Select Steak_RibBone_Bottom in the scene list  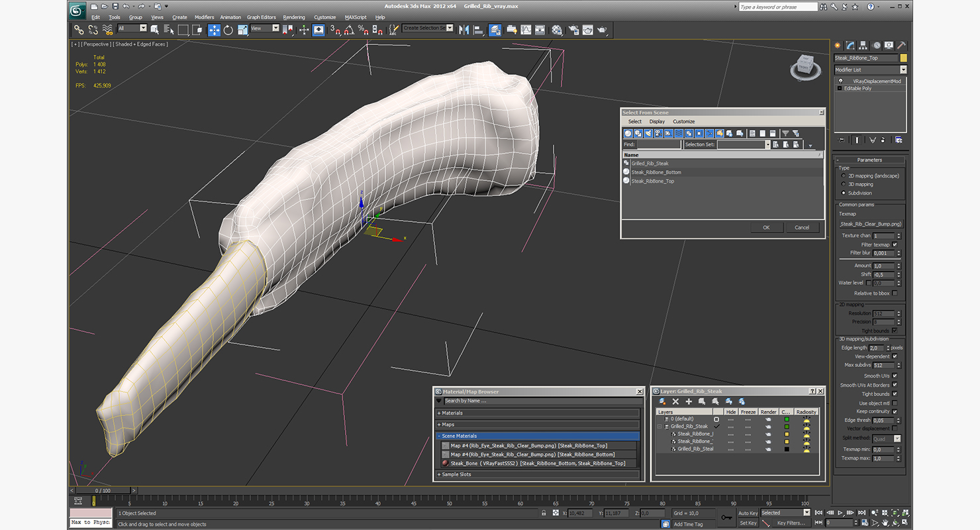click(656, 172)
